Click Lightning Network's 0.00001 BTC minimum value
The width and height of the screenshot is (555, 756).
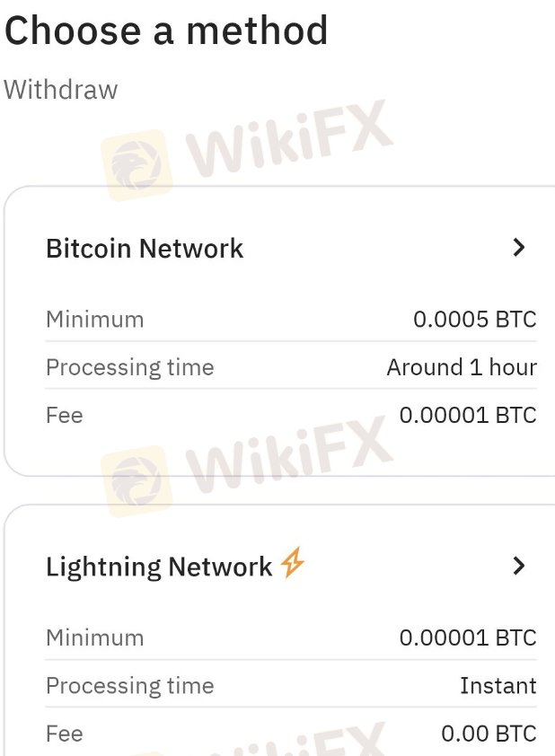click(x=468, y=638)
